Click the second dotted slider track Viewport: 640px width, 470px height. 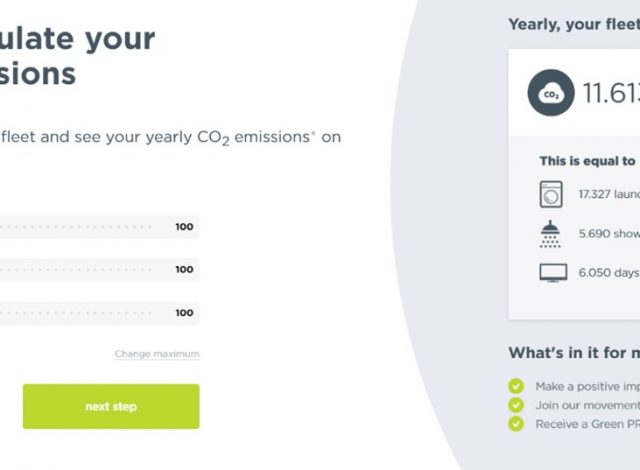pos(76,269)
